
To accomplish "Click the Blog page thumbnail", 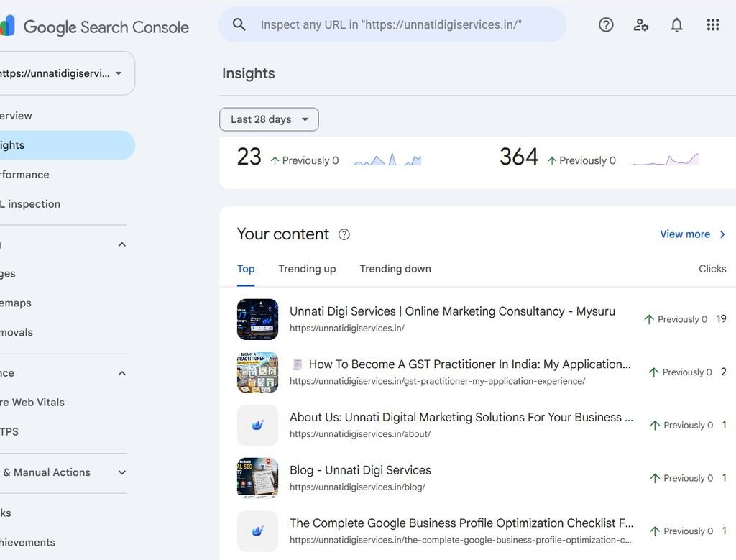I will (257, 478).
